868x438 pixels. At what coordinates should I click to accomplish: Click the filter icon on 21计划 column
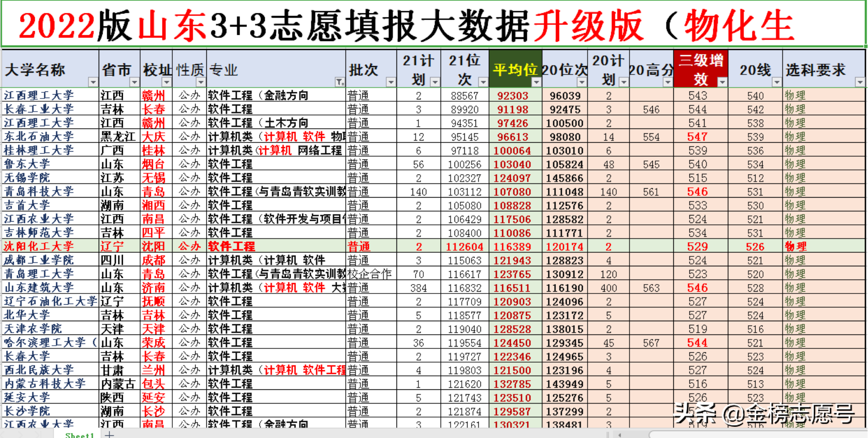pyautogui.click(x=435, y=82)
